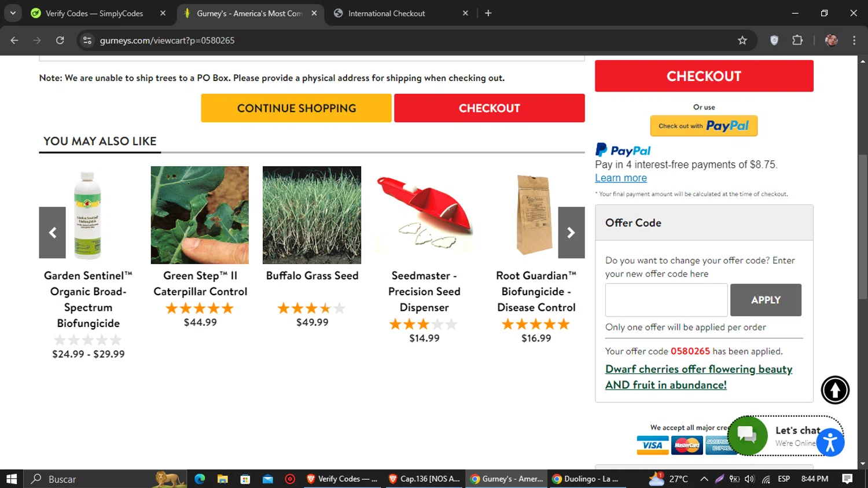
Task: Click the forward navigation arrow
Action: click(37, 40)
